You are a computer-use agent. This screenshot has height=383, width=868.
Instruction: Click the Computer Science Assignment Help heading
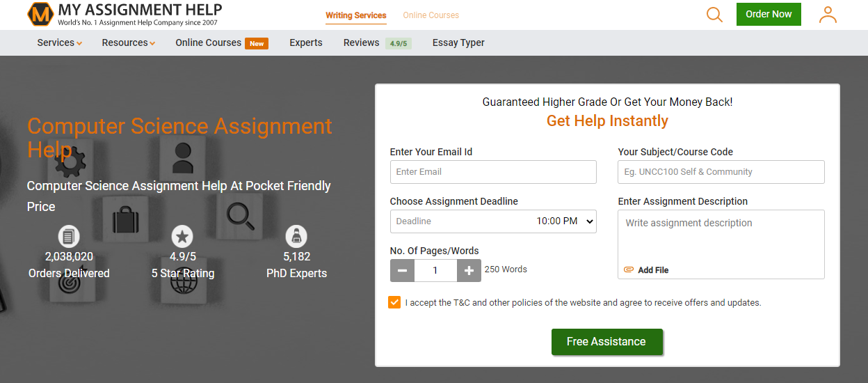[179, 138]
